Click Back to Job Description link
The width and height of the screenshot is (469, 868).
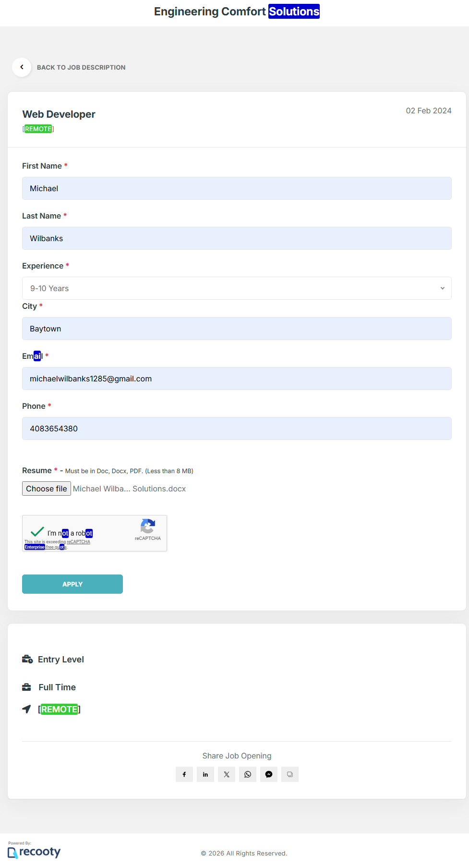pyautogui.click(x=81, y=68)
